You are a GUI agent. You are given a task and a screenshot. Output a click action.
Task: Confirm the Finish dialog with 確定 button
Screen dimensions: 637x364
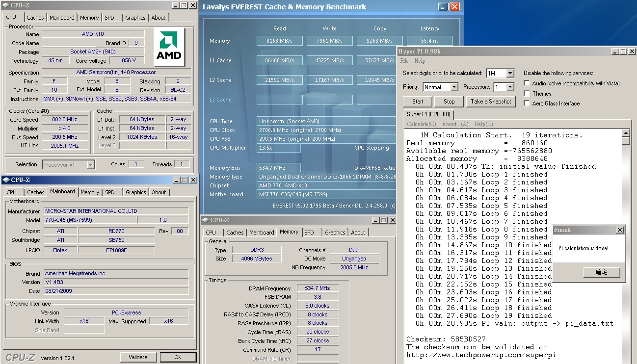tap(602, 272)
